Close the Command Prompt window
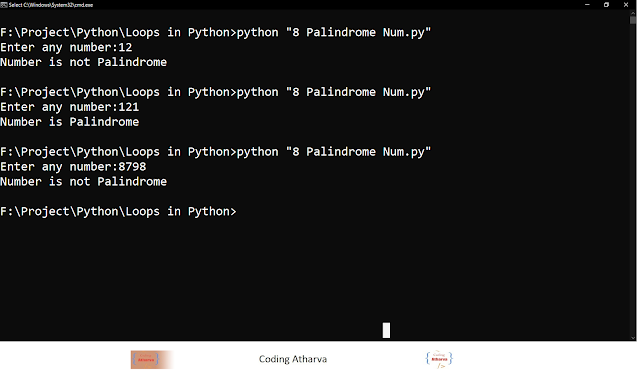Screen dimensions: 640x376 coord(626,5)
